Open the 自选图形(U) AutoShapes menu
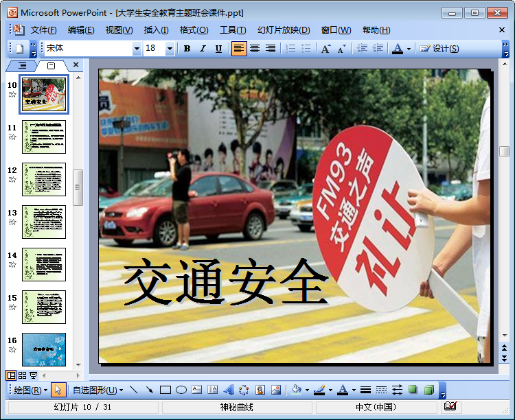Viewport: 515px width, 420px height. coord(98,390)
